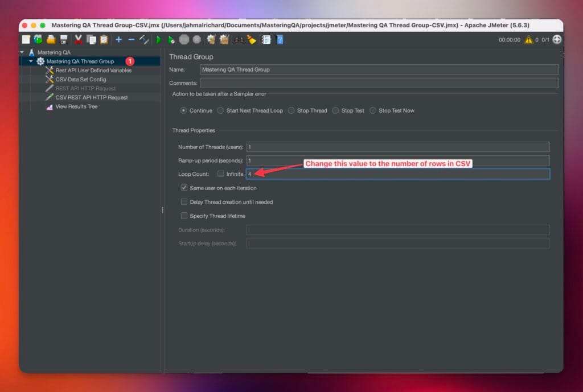Click the Open file folder icon

point(51,39)
